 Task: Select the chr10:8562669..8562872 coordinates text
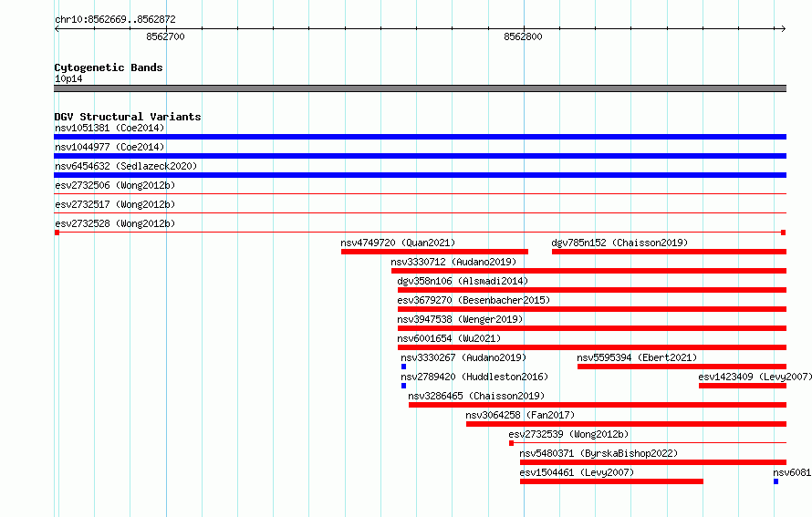115,20
